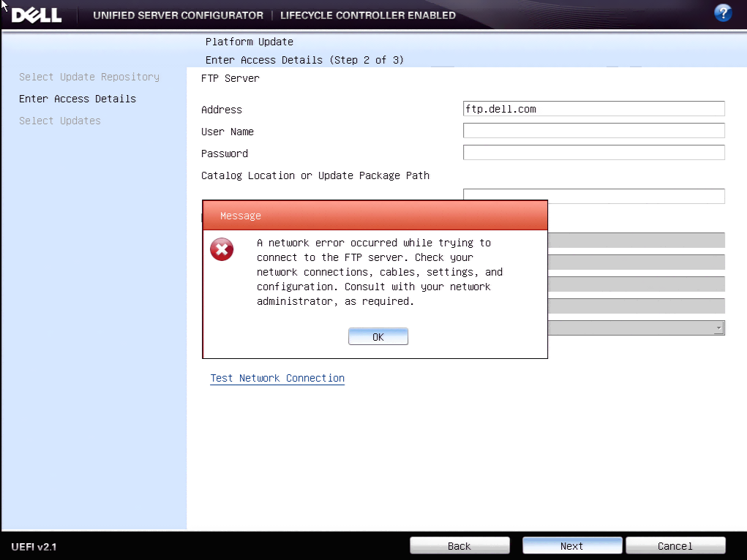Dismiss the network error with OK
747x560 pixels.
pos(378,336)
